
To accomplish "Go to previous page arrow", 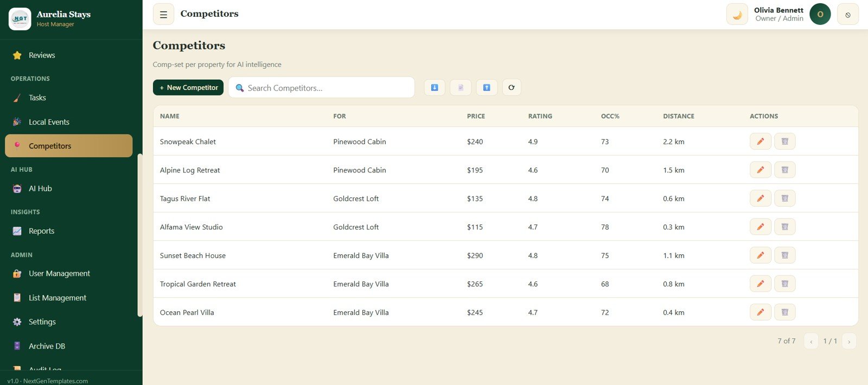I will point(811,341).
